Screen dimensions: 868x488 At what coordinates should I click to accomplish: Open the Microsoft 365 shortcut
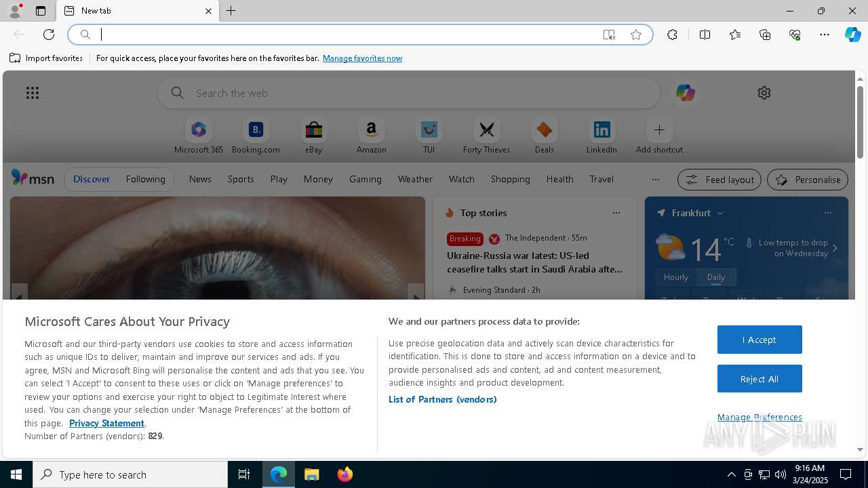(x=198, y=136)
